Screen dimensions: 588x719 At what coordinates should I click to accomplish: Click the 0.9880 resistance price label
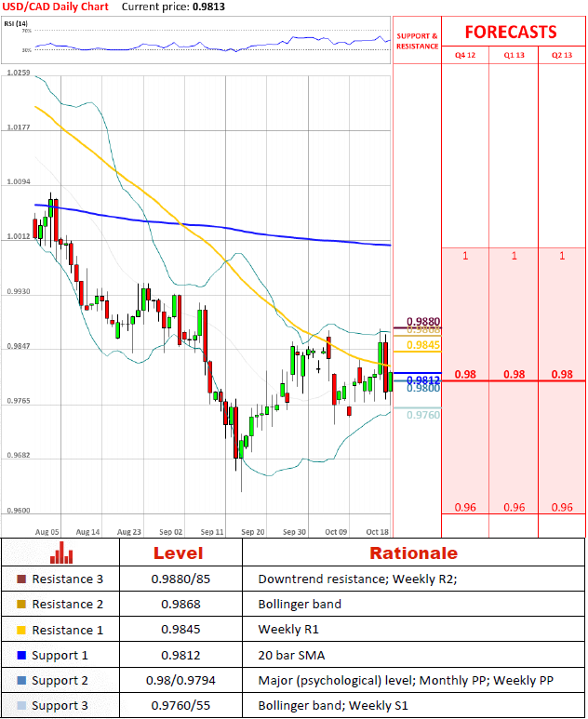pos(422,322)
